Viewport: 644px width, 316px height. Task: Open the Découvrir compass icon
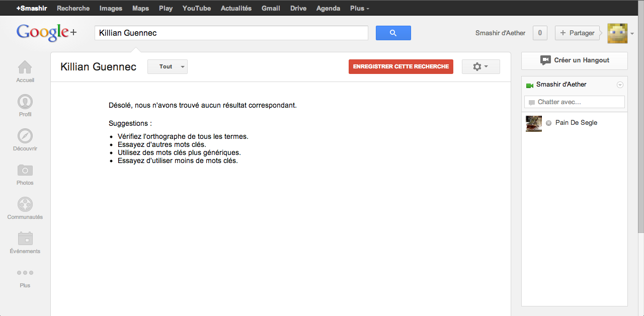pyautogui.click(x=25, y=136)
